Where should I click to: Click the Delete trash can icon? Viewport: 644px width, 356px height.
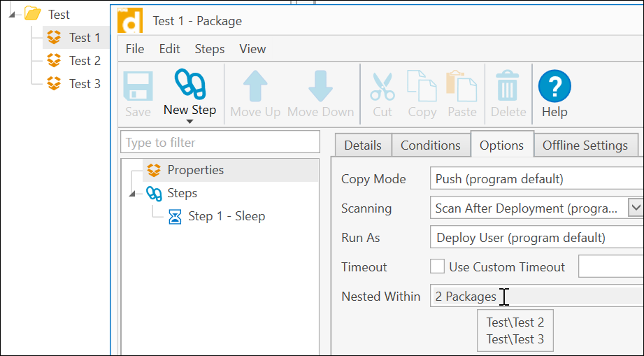[508, 87]
